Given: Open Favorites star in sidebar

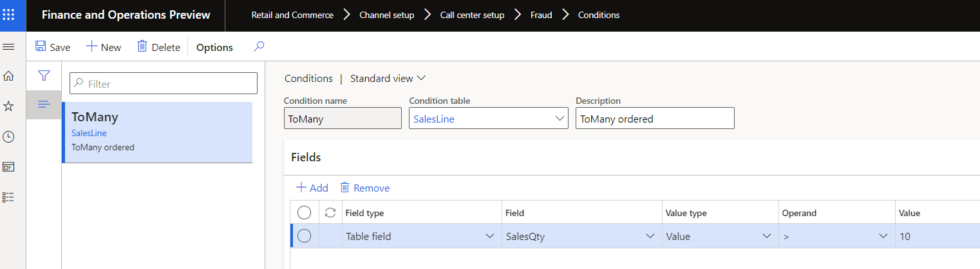Looking at the screenshot, I should [9, 106].
